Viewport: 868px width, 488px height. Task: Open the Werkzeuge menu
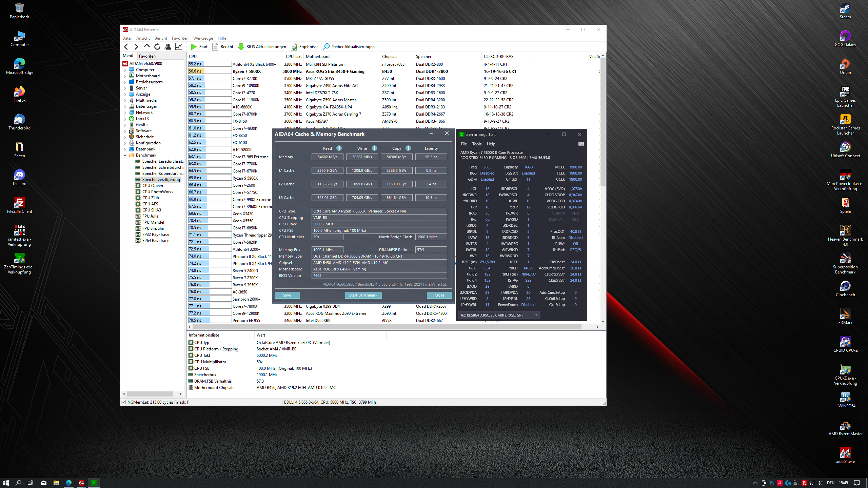tap(203, 38)
